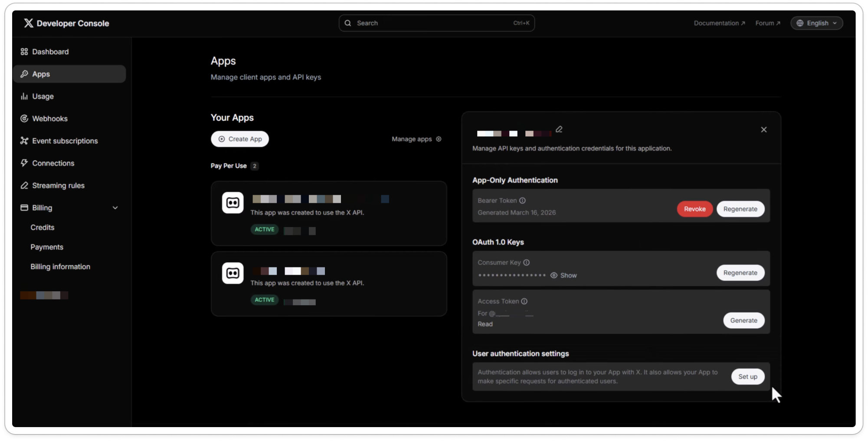The width and height of the screenshot is (868, 441).
Task: Select Apps in the sidebar
Action: click(x=69, y=74)
